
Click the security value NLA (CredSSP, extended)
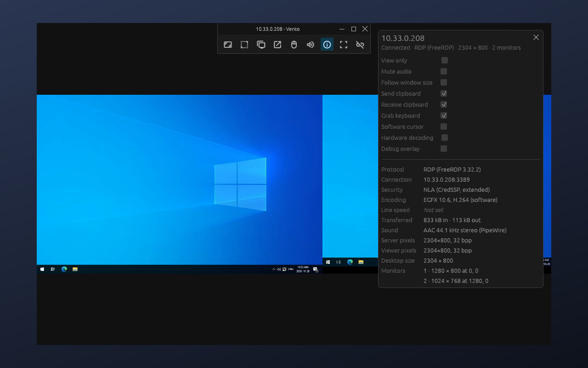[457, 190]
